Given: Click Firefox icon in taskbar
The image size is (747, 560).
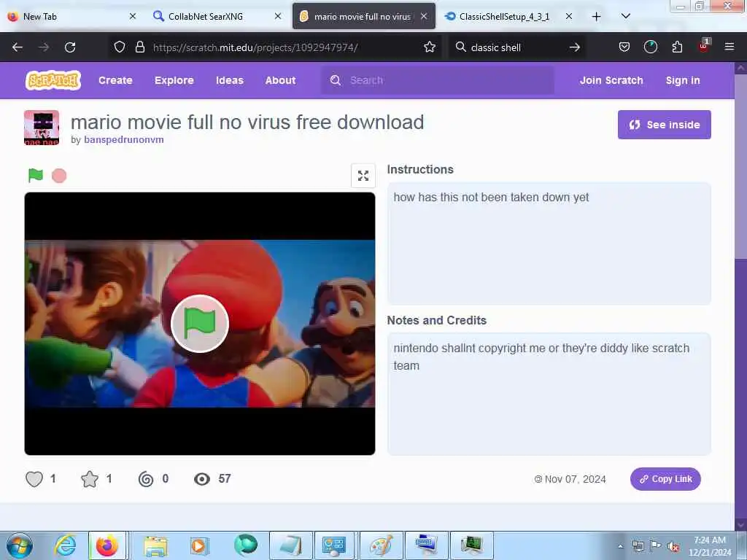Looking at the screenshot, I should [107, 545].
